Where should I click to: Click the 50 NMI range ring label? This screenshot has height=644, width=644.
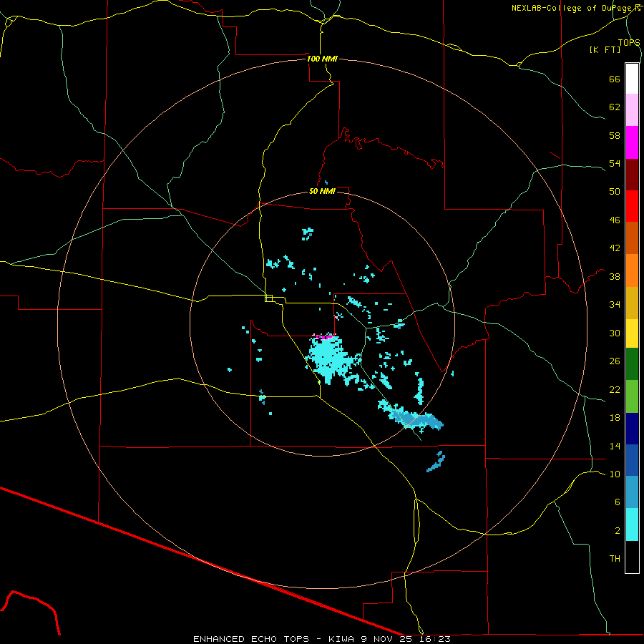point(322,191)
